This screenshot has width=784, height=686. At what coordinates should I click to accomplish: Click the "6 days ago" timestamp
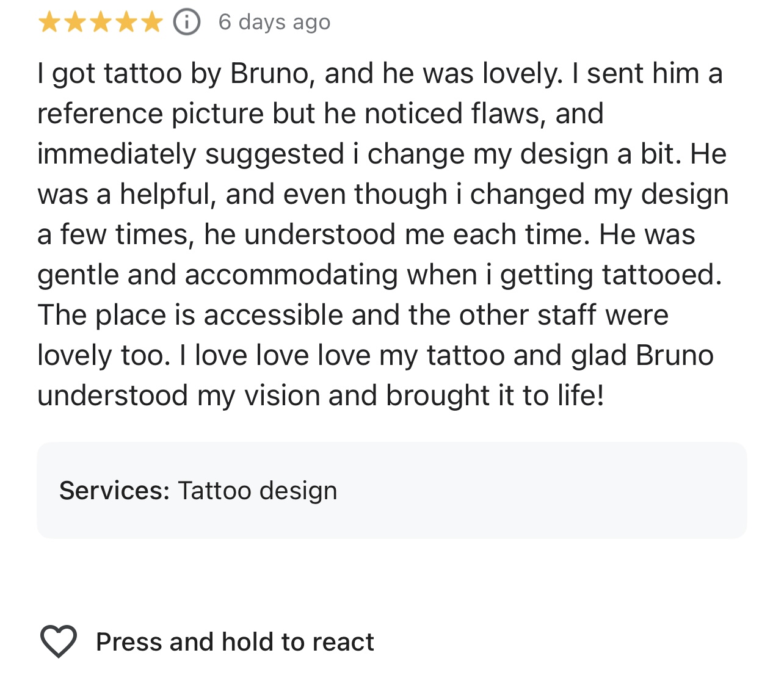tap(274, 23)
